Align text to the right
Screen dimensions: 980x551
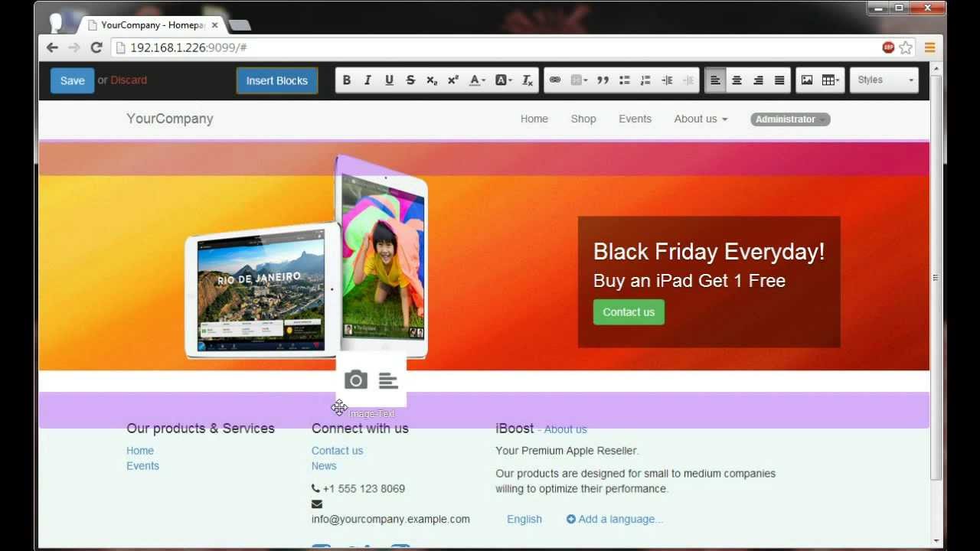(758, 80)
